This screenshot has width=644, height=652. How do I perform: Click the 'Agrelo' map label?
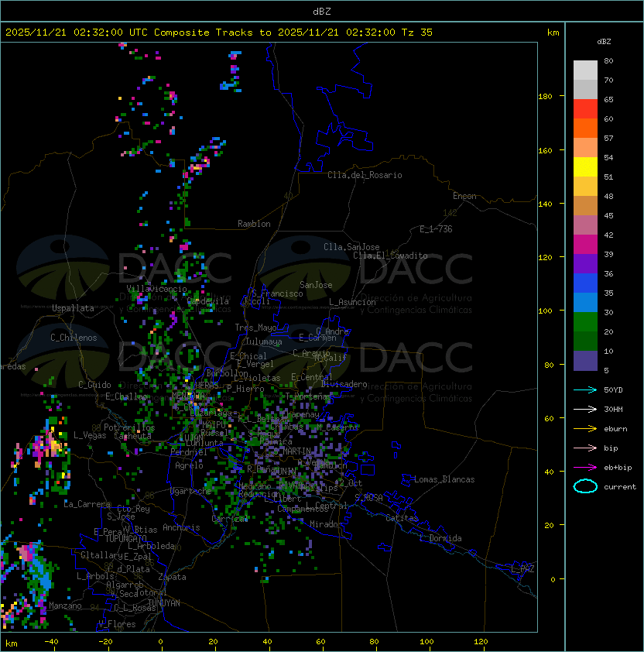(x=189, y=465)
